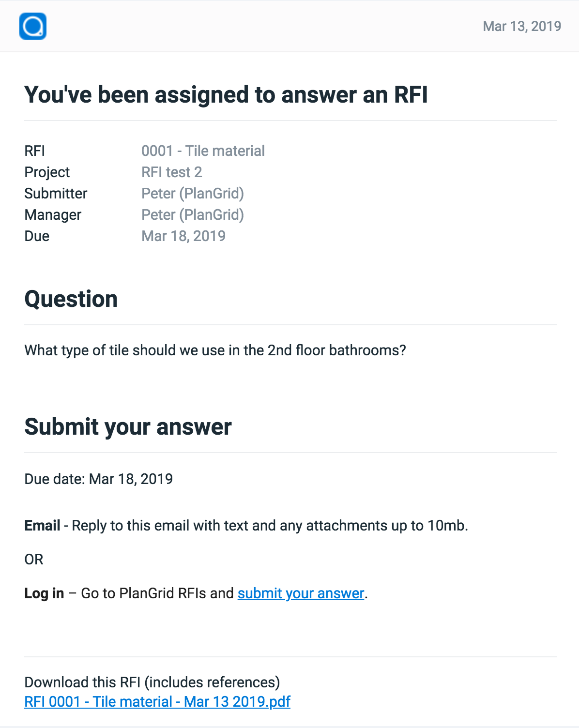Click the PlanGrid logo icon
Image resolution: width=579 pixels, height=728 pixels.
(33, 26)
